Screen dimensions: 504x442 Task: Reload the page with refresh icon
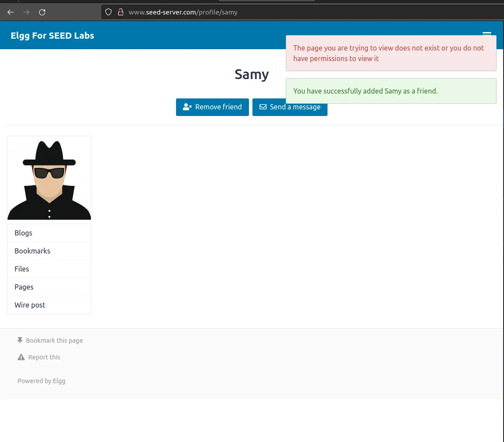tap(42, 12)
